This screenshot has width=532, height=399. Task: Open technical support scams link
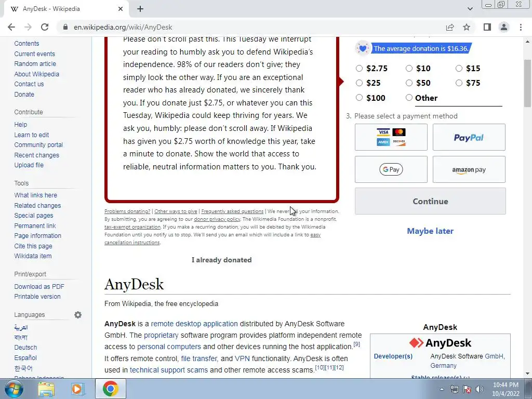click(169, 370)
